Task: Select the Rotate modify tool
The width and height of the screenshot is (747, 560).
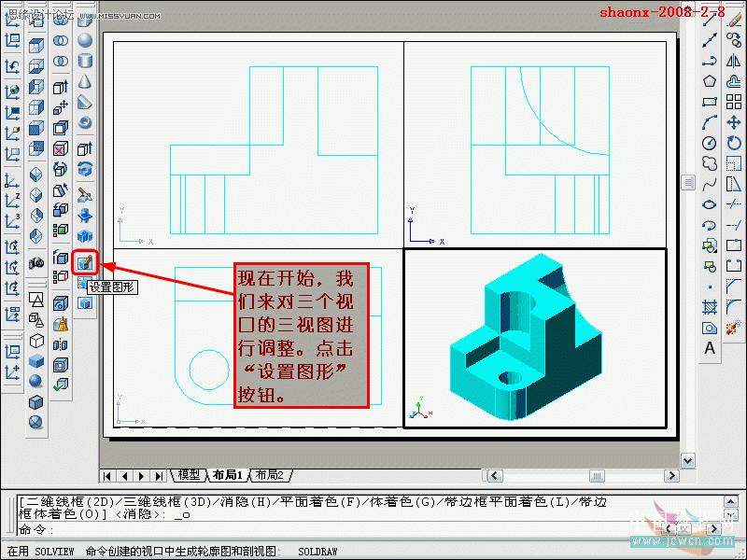Action: 734,143
